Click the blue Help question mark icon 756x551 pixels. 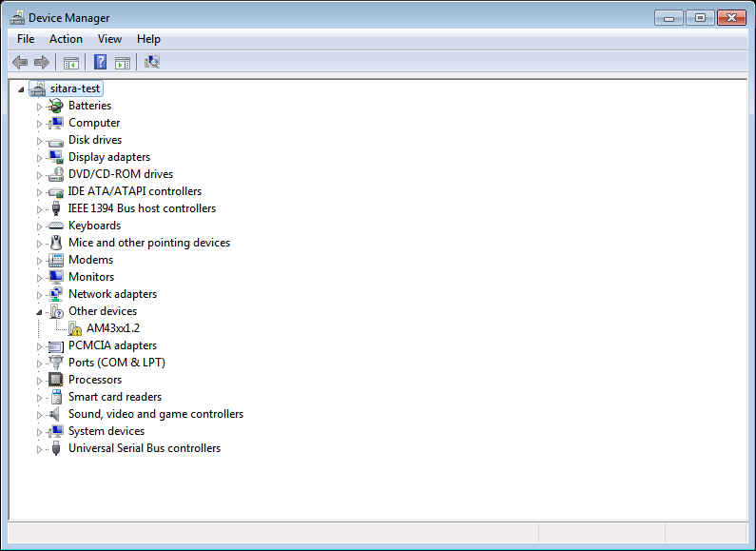point(100,62)
